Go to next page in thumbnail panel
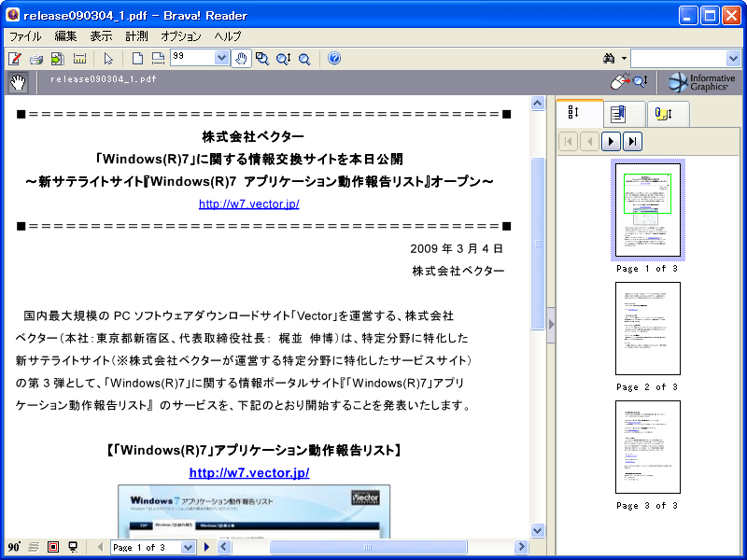The height and width of the screenshot is (560, 747). pos(611,142)
